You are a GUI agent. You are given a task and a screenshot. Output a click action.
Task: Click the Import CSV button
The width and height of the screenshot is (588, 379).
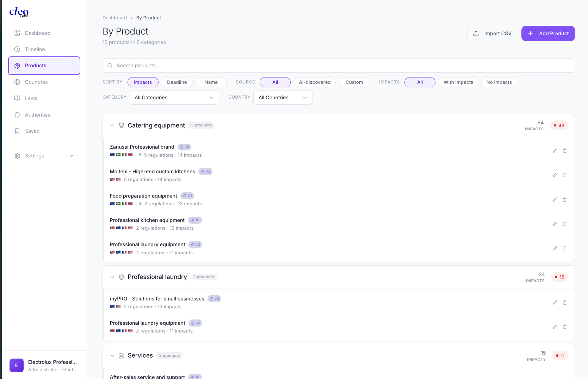pyautogui.click(x=492, y=33)
